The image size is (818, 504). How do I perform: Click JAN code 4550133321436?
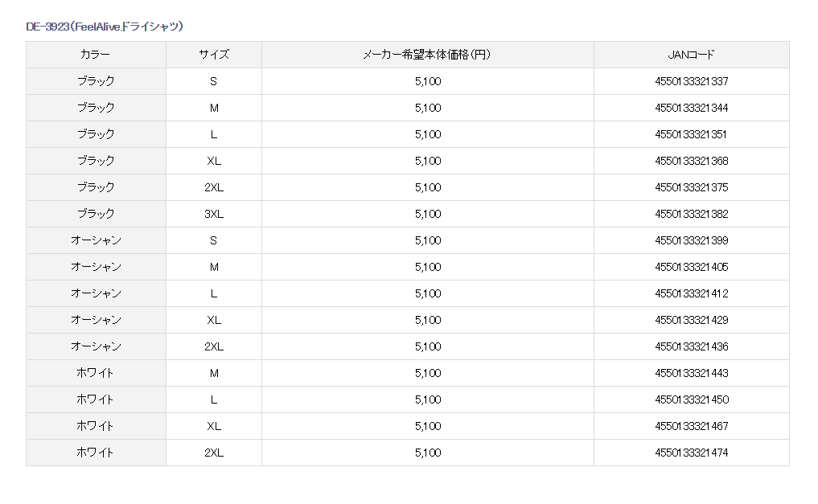pyautogui.click(x=691, y=346)
